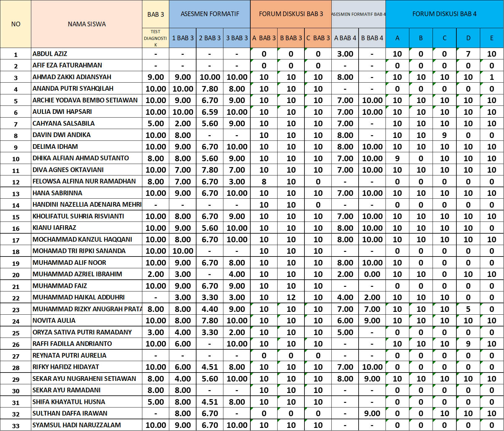Click the ASESMEN FORMATIF merged header

210,14
